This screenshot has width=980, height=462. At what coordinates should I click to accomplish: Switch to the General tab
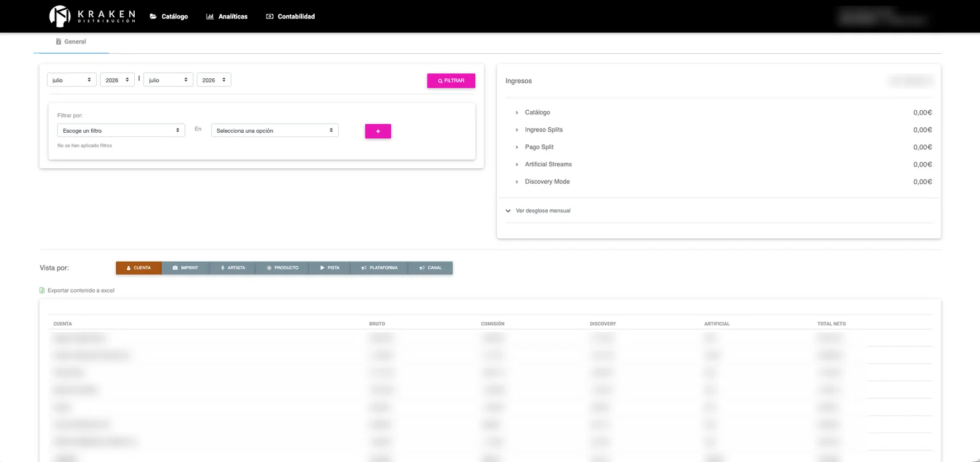coord(71,42)
